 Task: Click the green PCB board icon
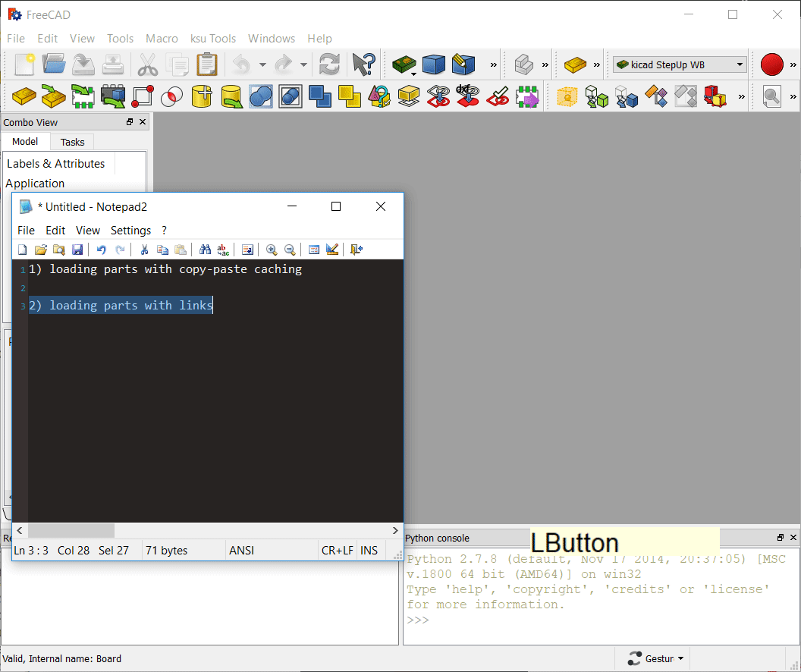(404, 64)
